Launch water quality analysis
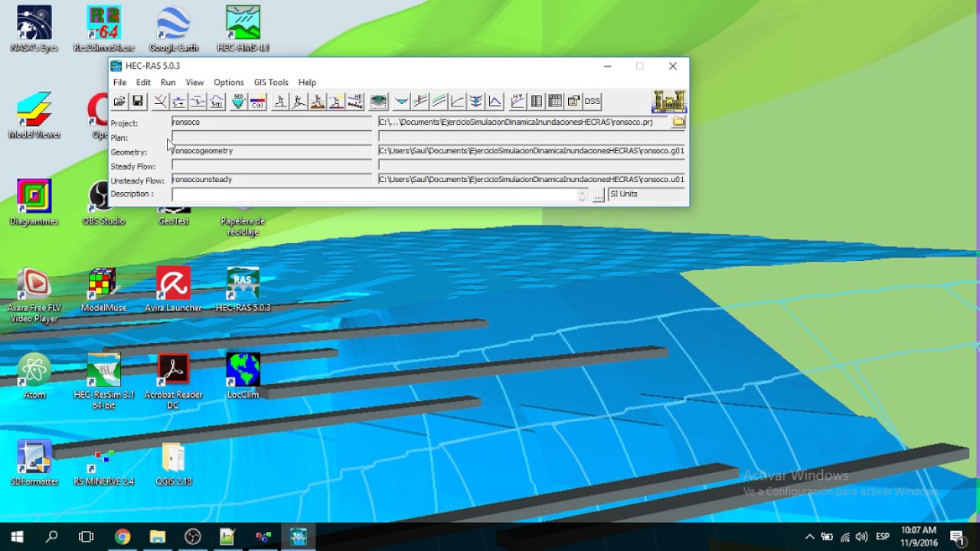The width and height of the screenshot is (980, 551). coord(336,101)
